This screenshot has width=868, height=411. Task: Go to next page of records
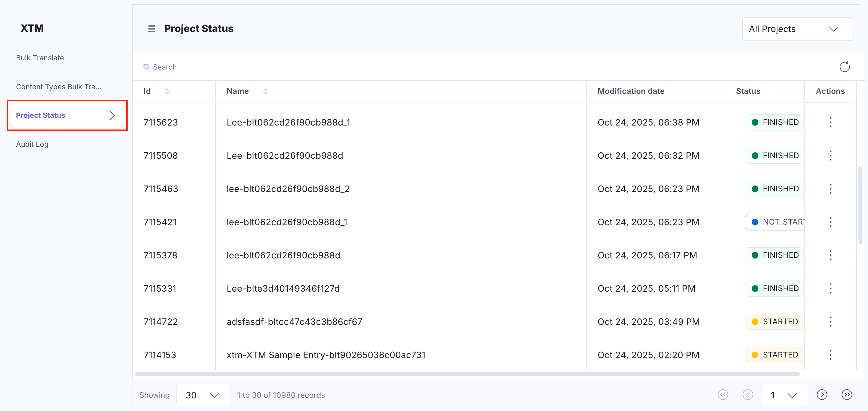tap(822, 395)
